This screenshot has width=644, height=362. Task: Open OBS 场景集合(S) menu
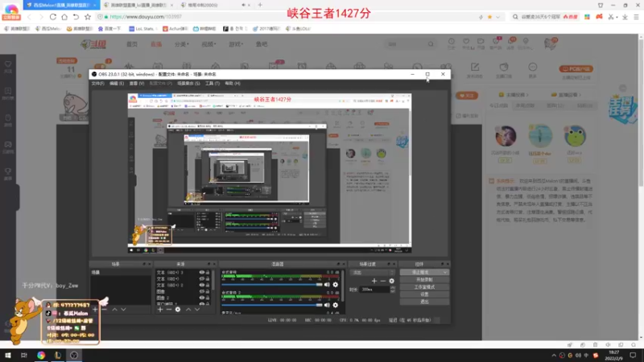click(x=188, y=84)
